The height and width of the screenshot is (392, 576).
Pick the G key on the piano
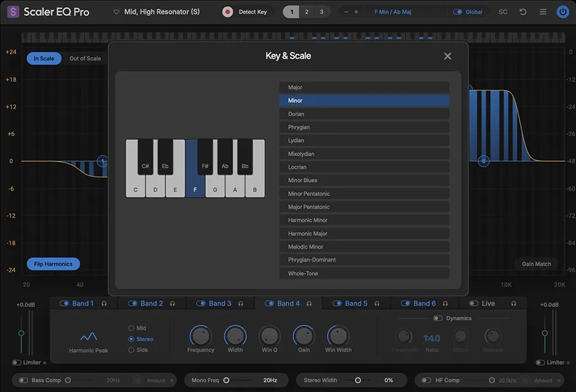[x=215, y=187]
